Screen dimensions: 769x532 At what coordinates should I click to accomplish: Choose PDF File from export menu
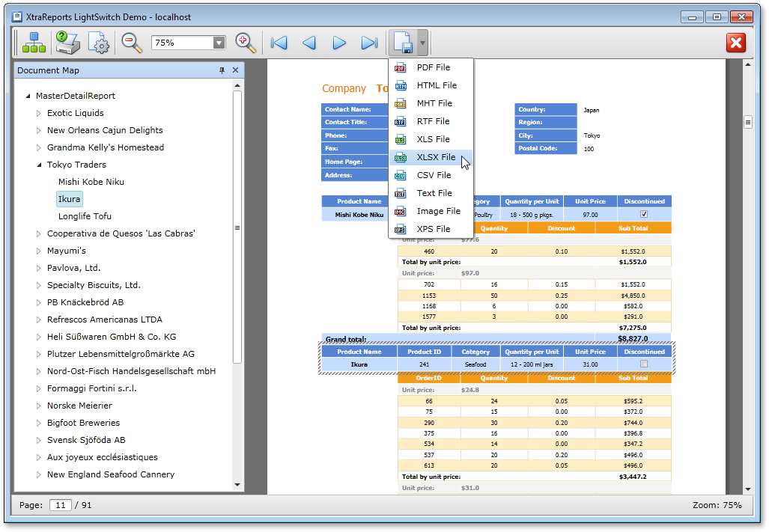point(433,67)
